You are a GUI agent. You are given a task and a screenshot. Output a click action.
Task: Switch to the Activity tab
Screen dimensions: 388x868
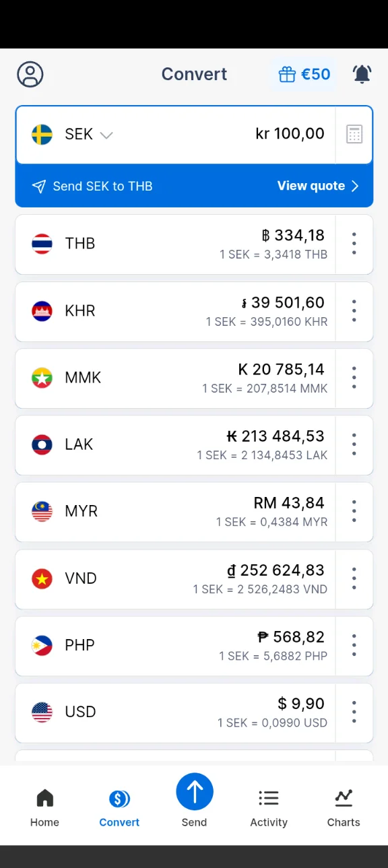click(269, 807)
